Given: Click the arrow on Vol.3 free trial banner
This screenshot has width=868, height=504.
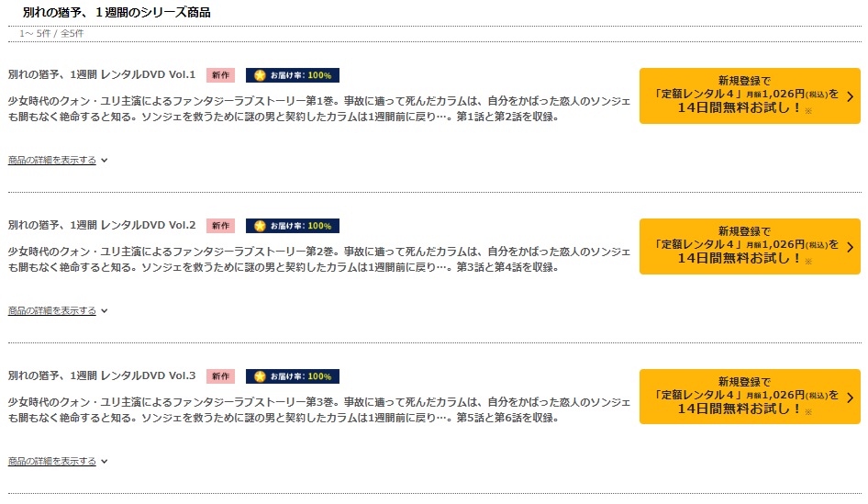Looking at the screenshot, I should pyautogui.click(x=851, y=398).
